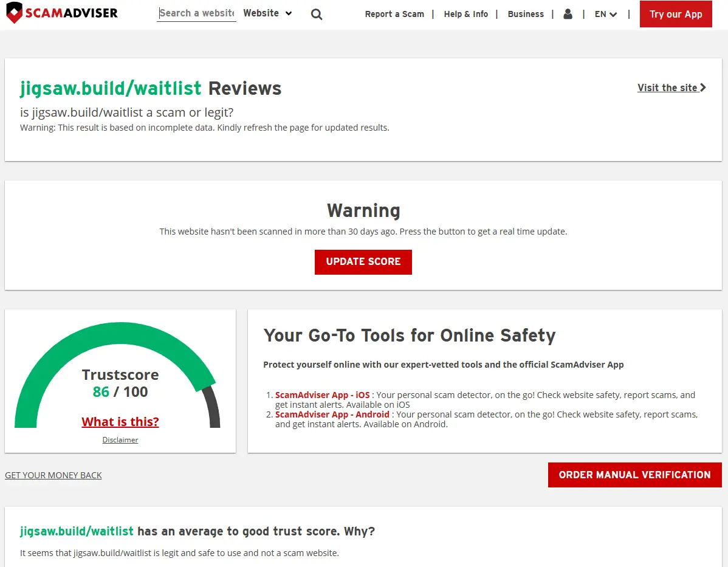Click the ScamAdviser logo
The height and width of the screenshot is (567, 728).
point(62,13)
